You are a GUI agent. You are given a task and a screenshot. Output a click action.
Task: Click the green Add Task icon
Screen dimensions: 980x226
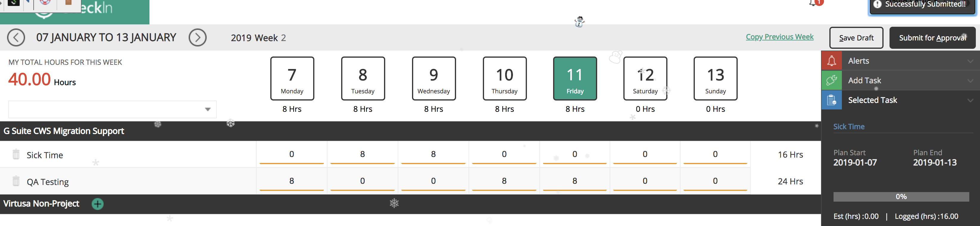832,81
